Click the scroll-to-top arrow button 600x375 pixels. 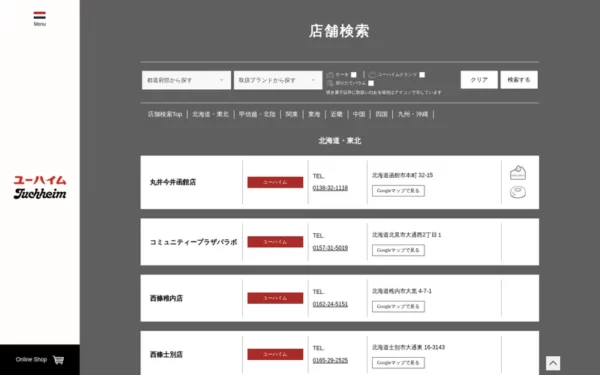(553, 363)
